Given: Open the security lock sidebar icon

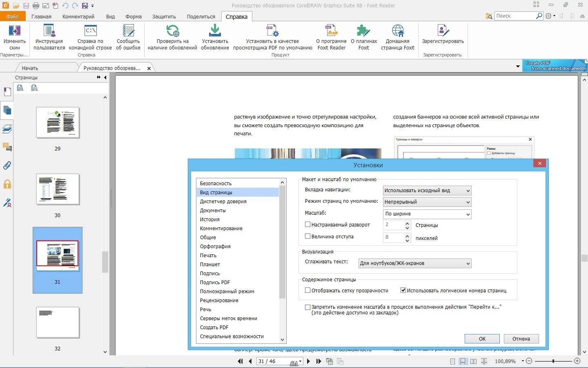Looking at the screenshot, I should [x=7, y=184].
